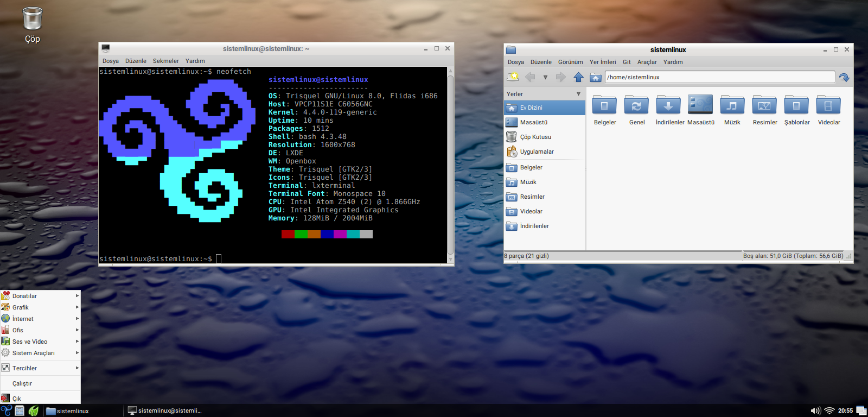Screen dimensions: 868x417
Task: Click the terminal vertical scrollbar
Action: (450, 166)
